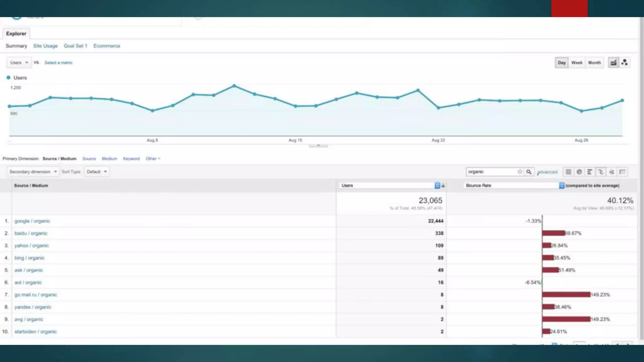Open the Users metric dropdown above graph
644x362 pixels.
tap(19, 63)
